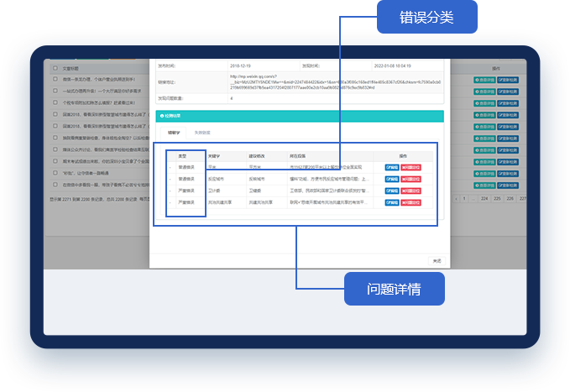This screenshot has height=392, width=570.
Task: Click 查看详情 for the “秒批” row
Action: point(484,174)
